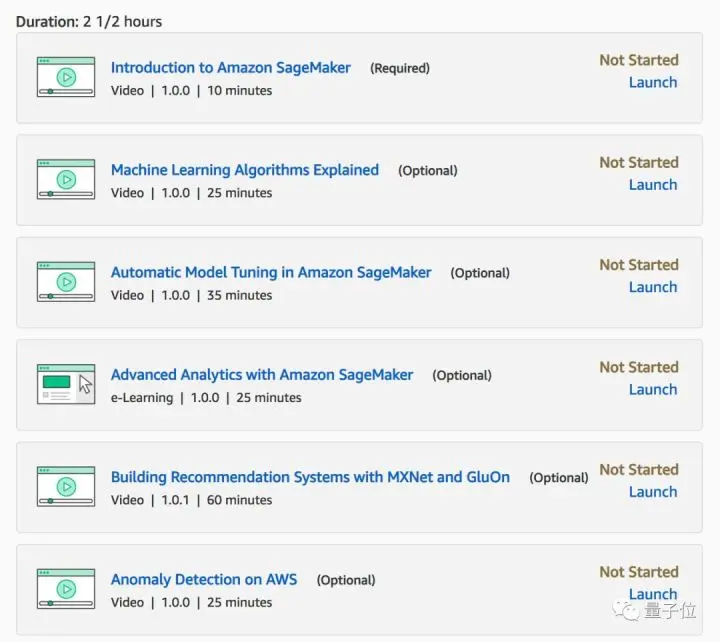Open Introduction to Amazon SageMaker course title
The width and height of the screenshot is (720, 642).
click(230, 68)
